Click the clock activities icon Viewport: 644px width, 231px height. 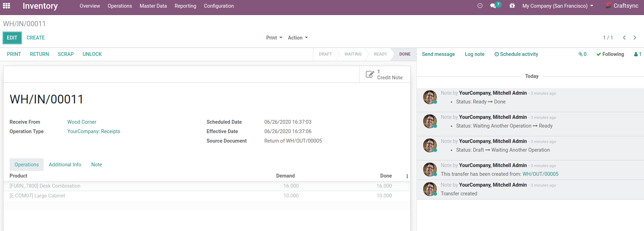(x=480, y=6)
